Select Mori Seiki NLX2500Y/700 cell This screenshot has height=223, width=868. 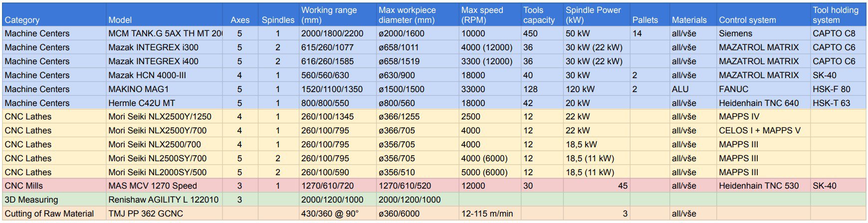(164, 130)
